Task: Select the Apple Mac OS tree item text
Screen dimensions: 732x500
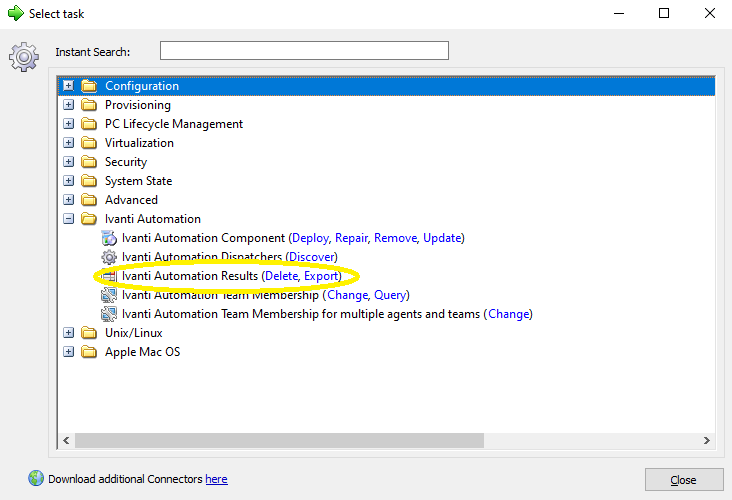Action: [142, 352]
